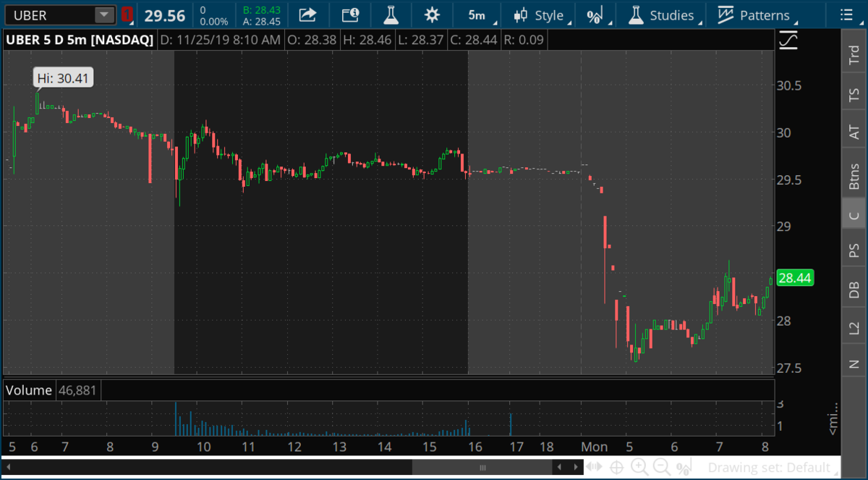The width and height of the screenshot is (868, 480).
Task: Click the zoom out magnifier icon
Action: pos(660,467)
